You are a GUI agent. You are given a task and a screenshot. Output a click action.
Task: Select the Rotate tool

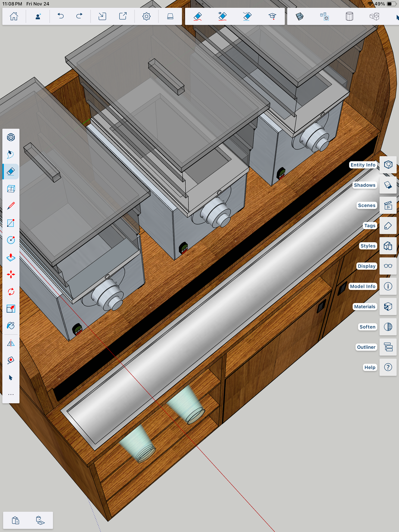[x=11, y=291]
